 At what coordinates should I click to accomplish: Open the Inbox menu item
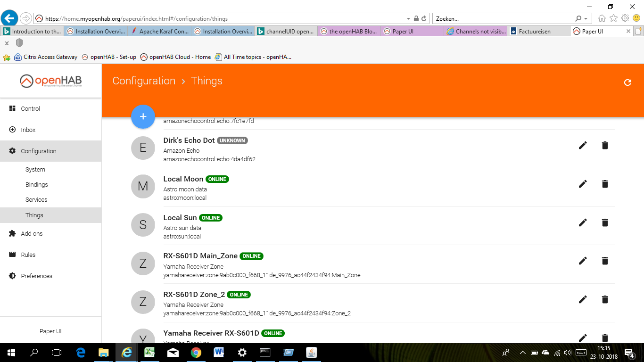click(x=50, y=130)
